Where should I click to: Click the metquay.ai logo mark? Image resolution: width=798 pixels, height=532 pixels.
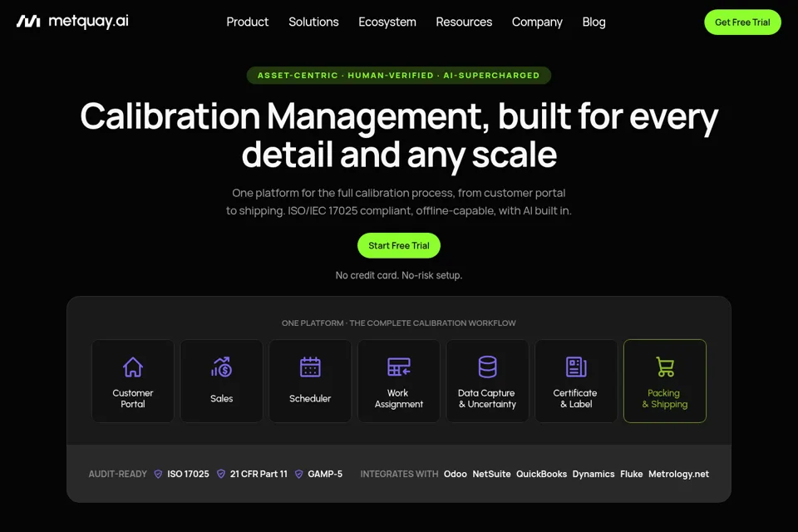click(x=28, y=22)
